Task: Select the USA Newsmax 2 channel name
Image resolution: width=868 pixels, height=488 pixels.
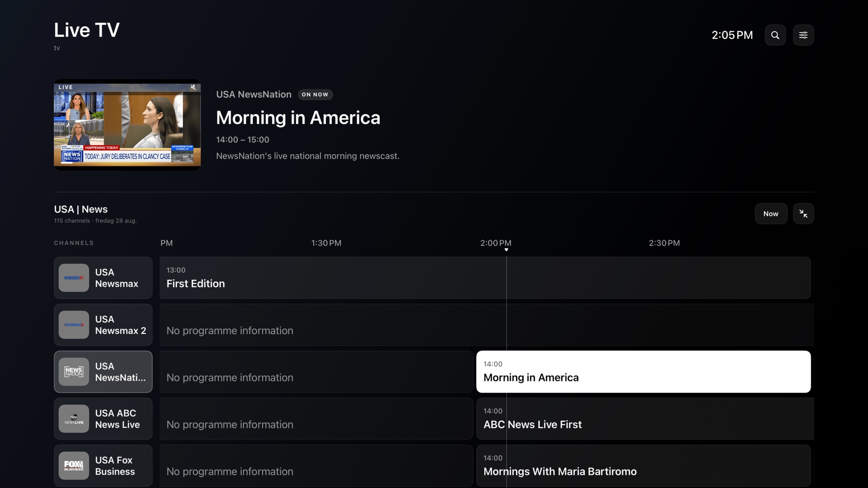Action: pos(121,325)
